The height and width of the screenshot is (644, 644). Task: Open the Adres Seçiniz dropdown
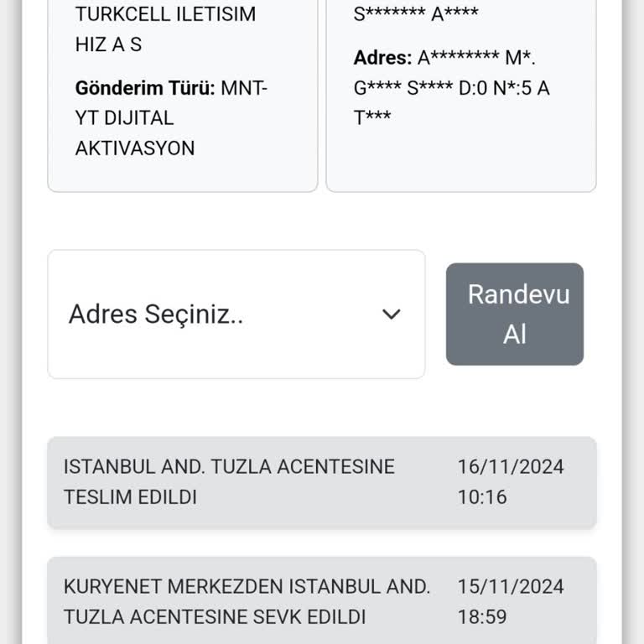click(236, 314)
